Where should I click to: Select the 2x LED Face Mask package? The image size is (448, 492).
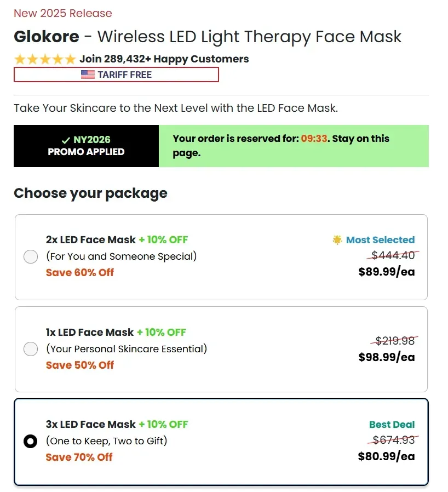(31, 256)
